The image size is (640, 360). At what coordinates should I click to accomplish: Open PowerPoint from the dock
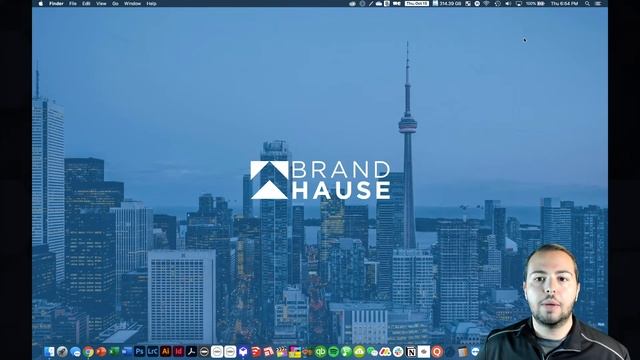pos(101,351)
